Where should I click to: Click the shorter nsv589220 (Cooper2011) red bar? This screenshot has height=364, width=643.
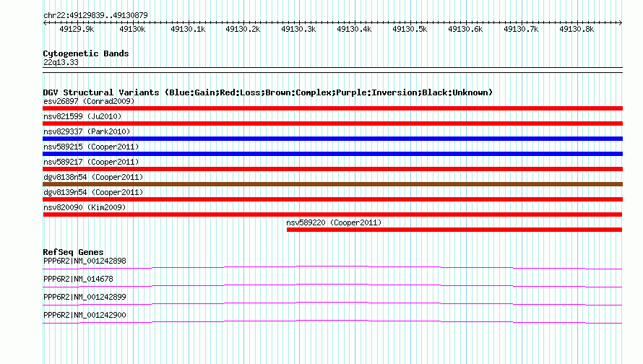[x=454, y=230]
